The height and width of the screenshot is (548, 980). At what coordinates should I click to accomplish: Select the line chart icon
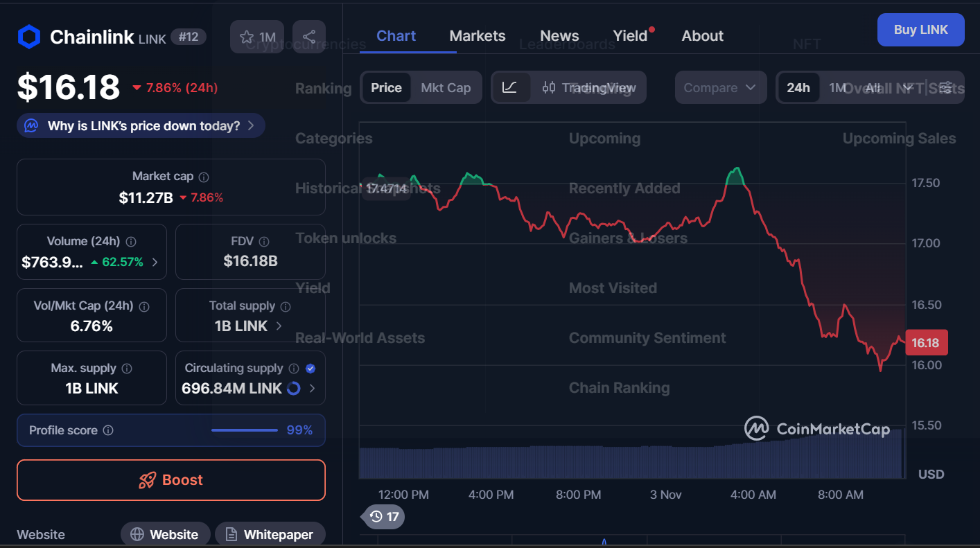tap(511, 87)
